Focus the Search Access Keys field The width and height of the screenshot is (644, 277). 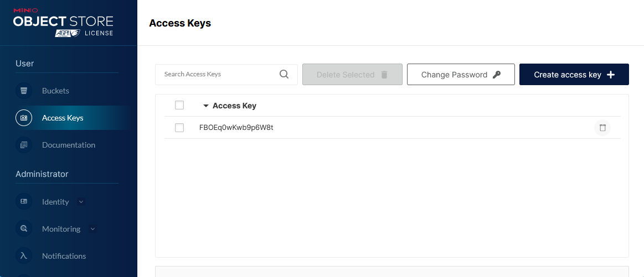coord(226,74)
